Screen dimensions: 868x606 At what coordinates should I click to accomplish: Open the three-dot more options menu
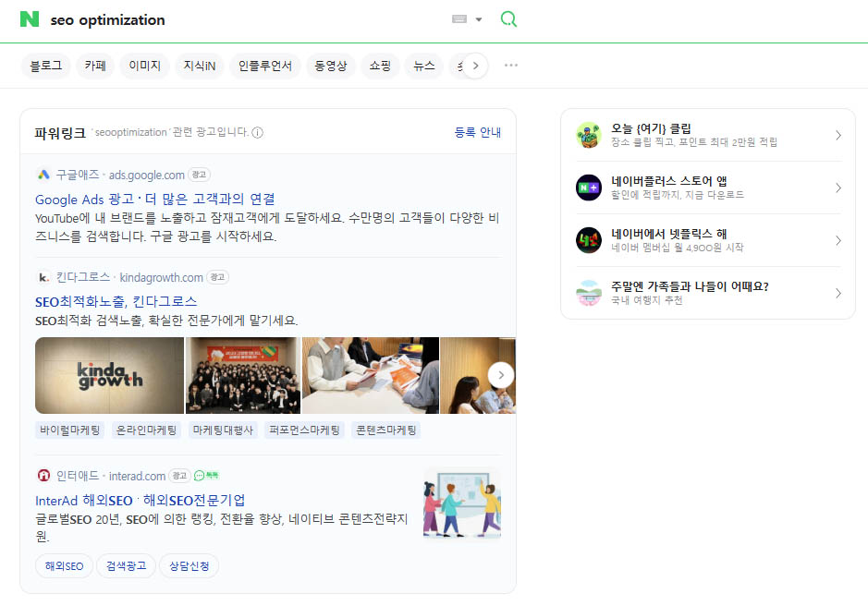[x=511, y=66]
